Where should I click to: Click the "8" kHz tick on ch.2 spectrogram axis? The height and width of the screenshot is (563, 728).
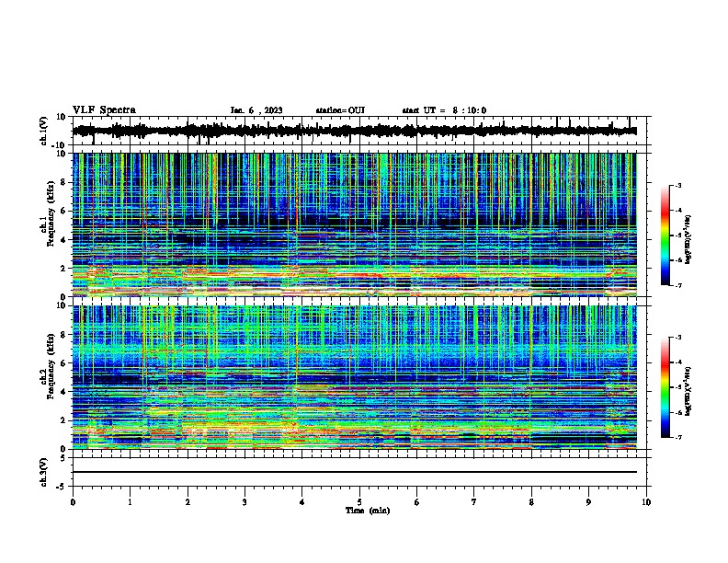(x=63, y=335)
